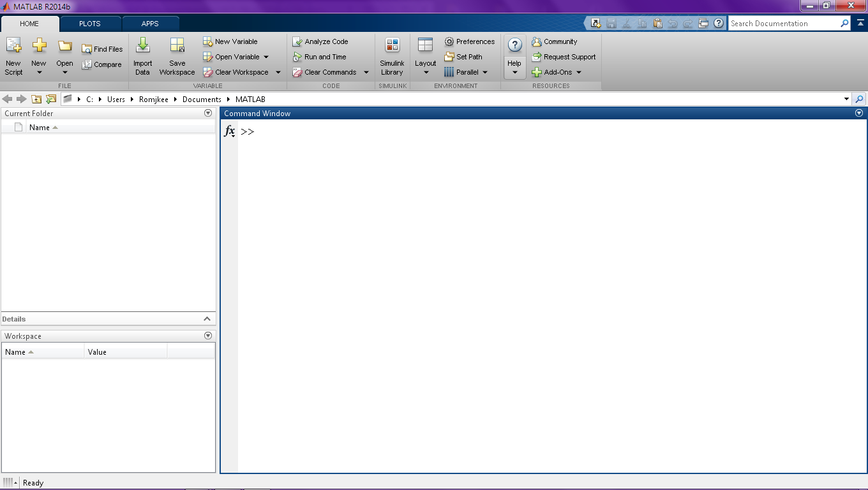Click the Clear Workspace button
The image size is (868, 490).
(x=236, y=72)
